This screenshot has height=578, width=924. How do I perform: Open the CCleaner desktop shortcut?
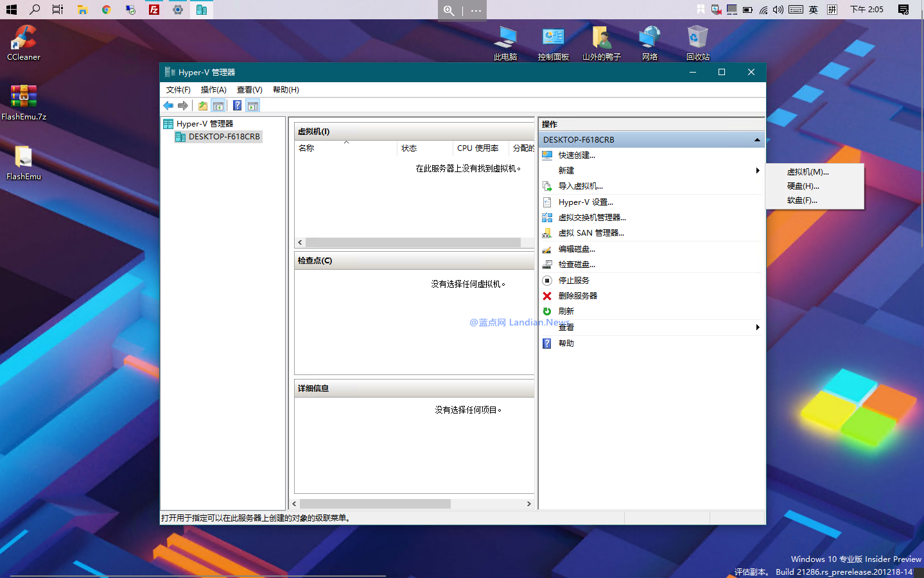tap(24, 43)
